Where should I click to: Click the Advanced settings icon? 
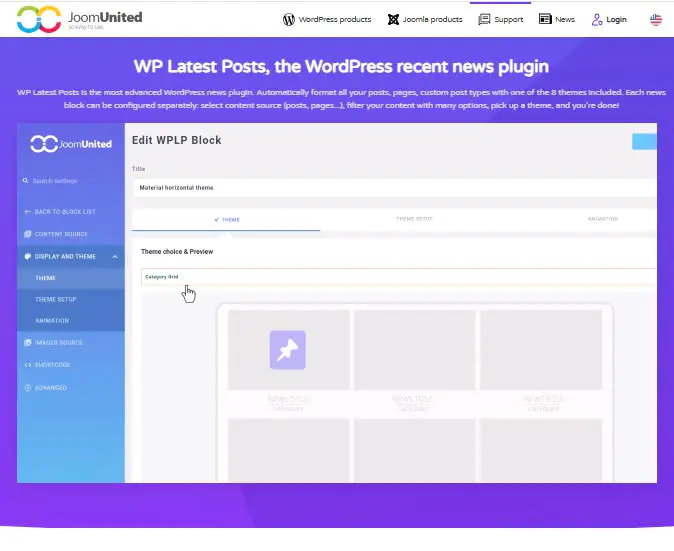click(28, 388)
